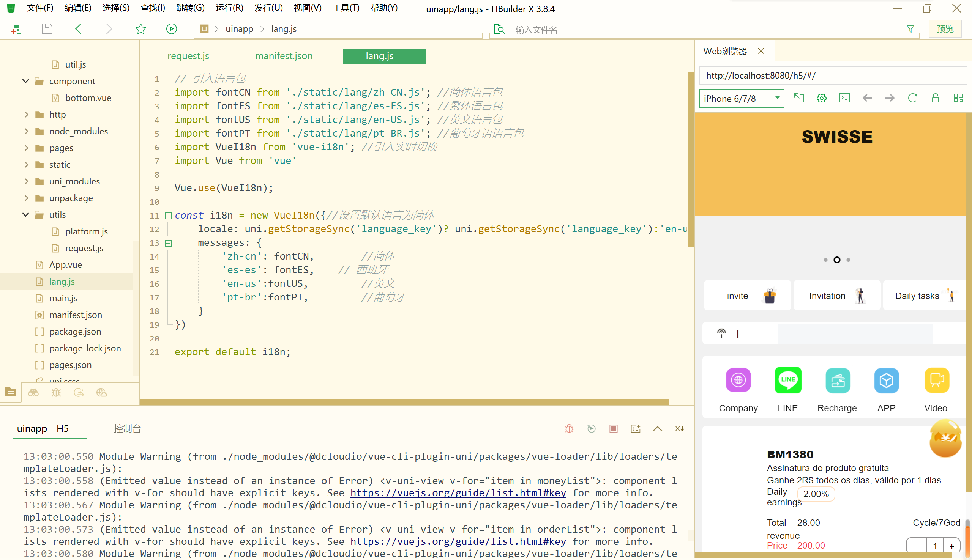Viewport: 972px width, 560px height.
Task: Click the 预览 preview button
Action: point(945,29)
